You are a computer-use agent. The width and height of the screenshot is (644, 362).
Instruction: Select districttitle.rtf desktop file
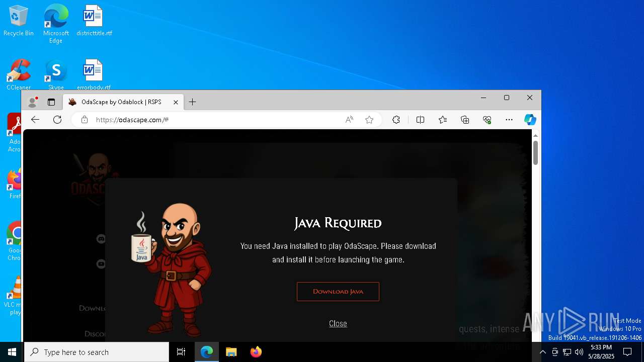click(x=94, y=21)
